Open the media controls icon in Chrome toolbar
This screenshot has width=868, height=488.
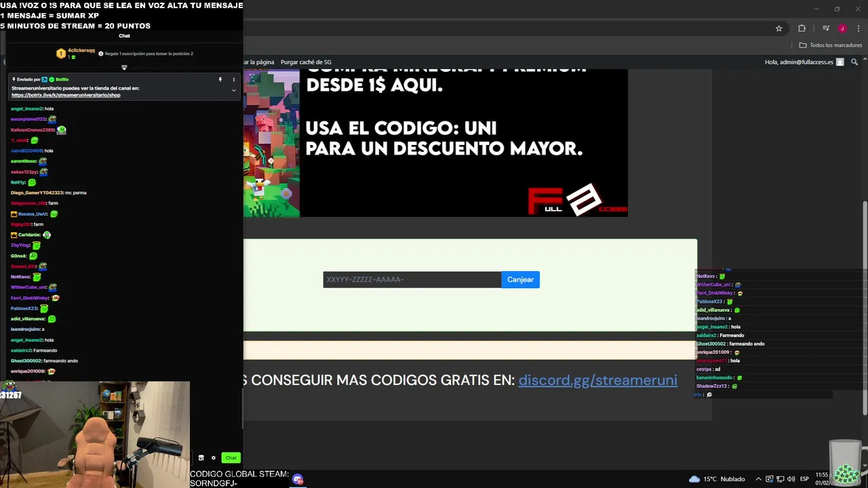(826, 28)
